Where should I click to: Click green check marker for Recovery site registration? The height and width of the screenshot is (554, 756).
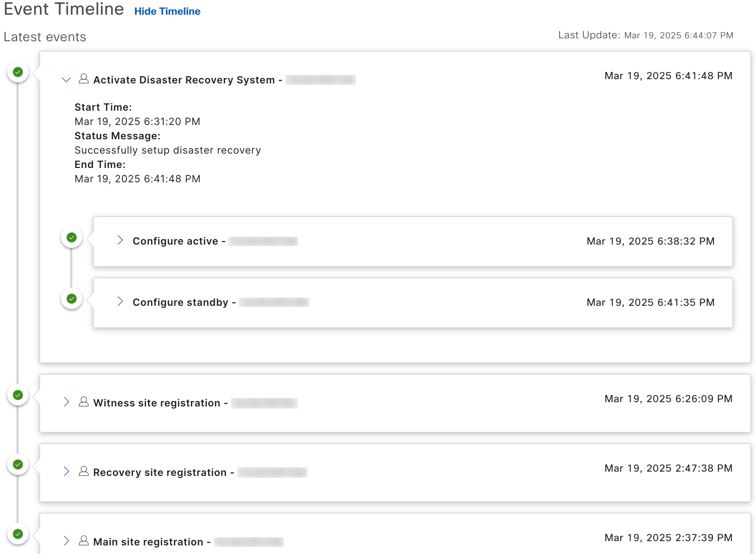pyautogui.click(x=18, y=464)
